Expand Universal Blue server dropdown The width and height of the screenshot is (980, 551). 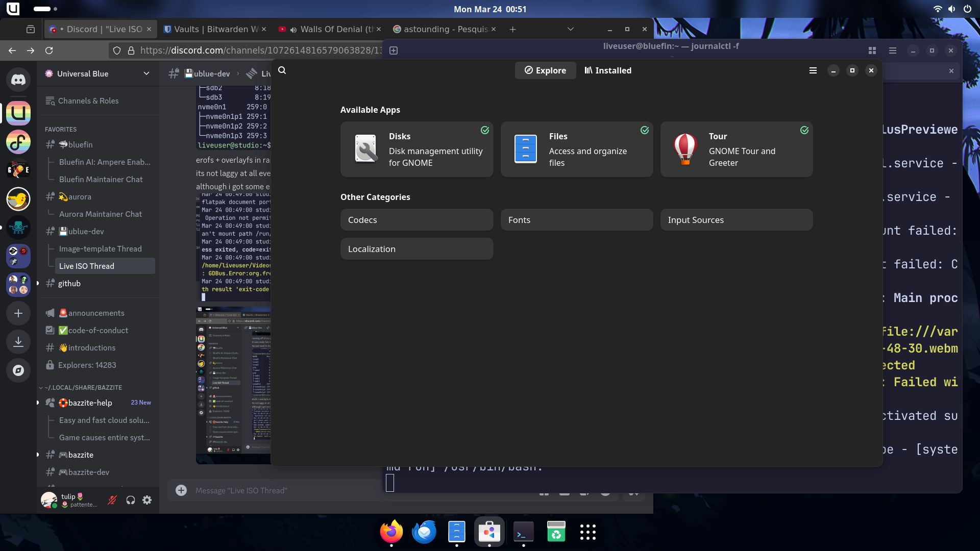click(146, 73)
